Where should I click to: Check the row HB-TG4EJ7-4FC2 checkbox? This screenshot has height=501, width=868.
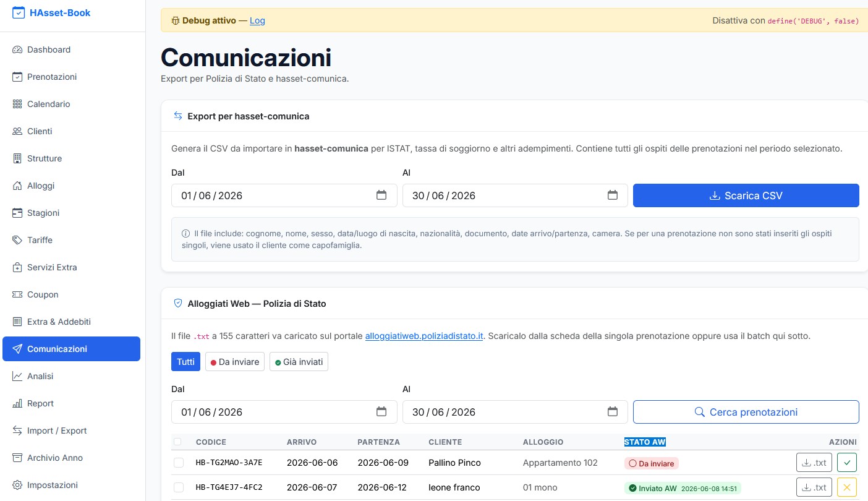point(179,487)
